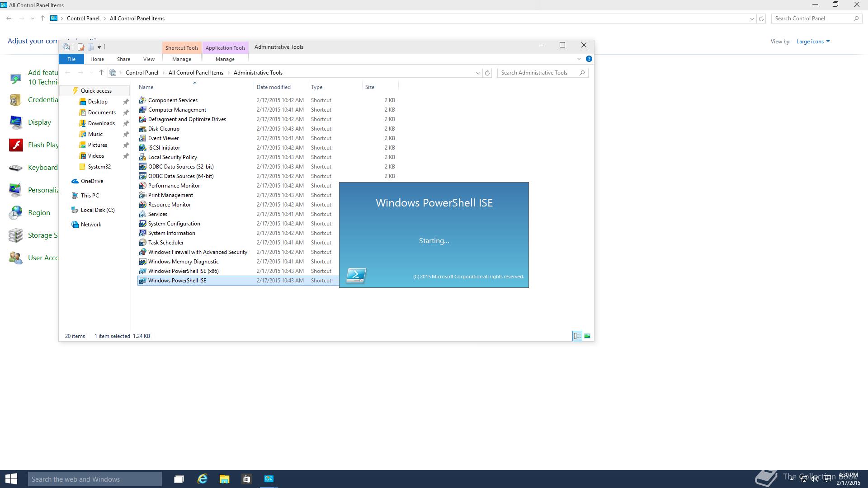Select This PC in navigation pane

tap(90, 196)
